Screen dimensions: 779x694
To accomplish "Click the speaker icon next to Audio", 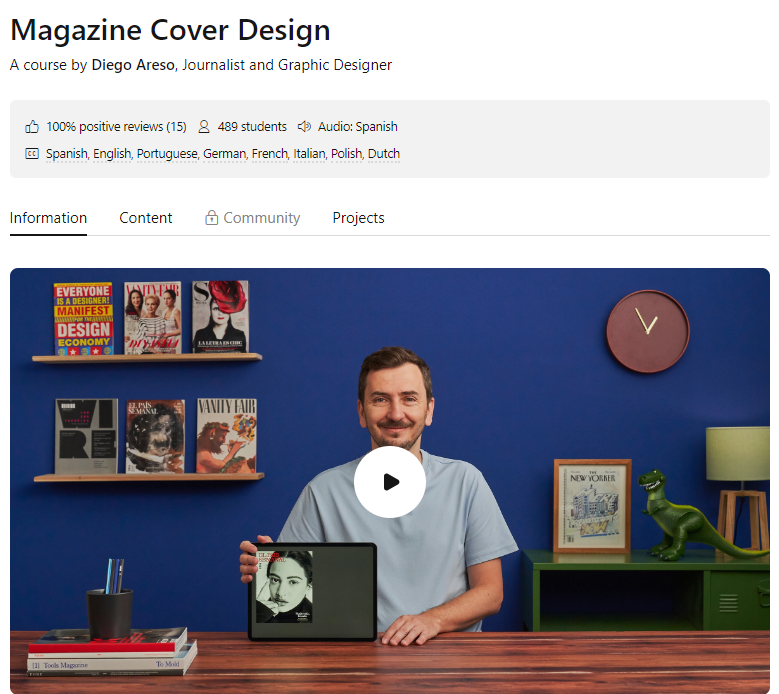I will coord(305,127).
